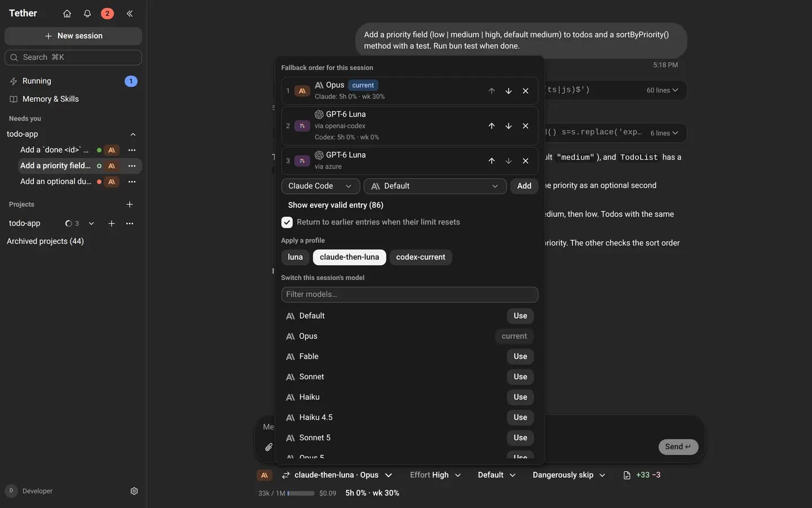Open more options for 'Add a done <id>' session
This screenshot has width=812, height=508.
(x=132, y=150)
